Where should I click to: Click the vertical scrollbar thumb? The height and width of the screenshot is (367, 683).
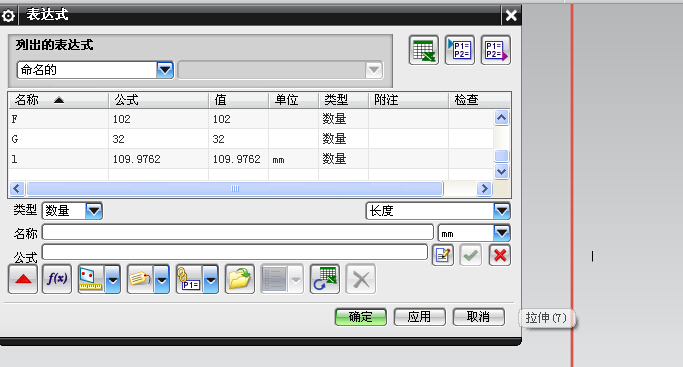(501, 155)
